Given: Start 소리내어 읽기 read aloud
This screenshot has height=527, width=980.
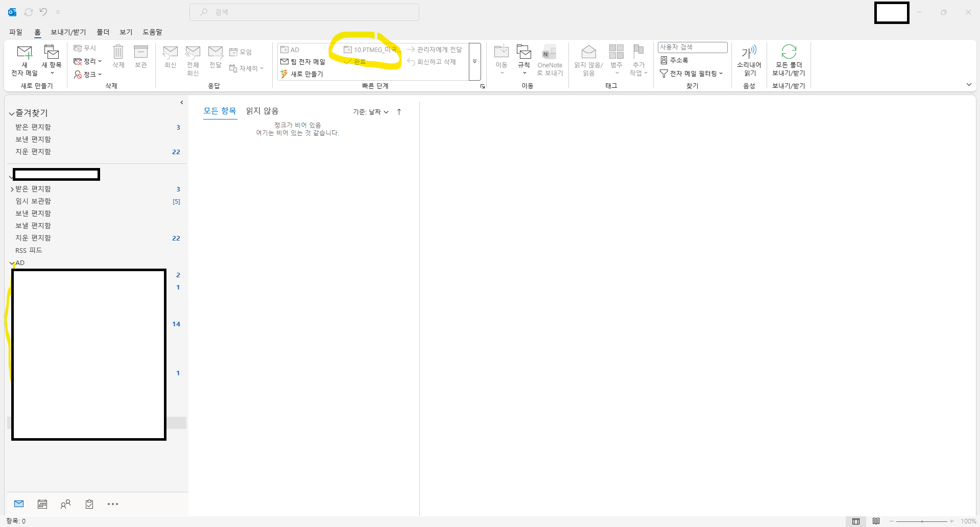Looking at the screenshot, I should [749, 60].
